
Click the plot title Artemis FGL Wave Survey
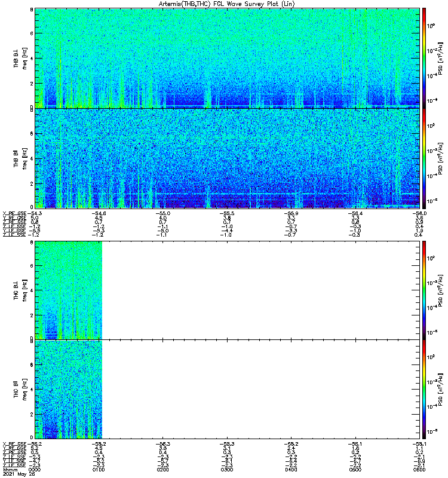click(x=227, y=4)
